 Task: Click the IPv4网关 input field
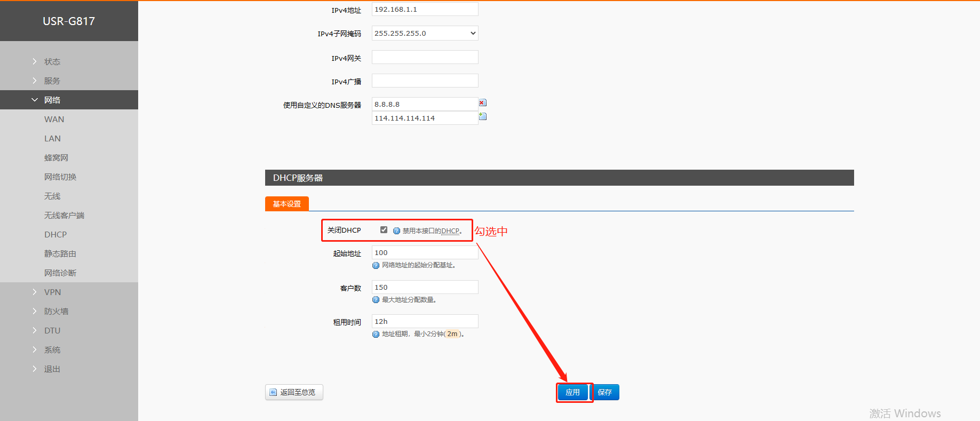tap(425, 57)
